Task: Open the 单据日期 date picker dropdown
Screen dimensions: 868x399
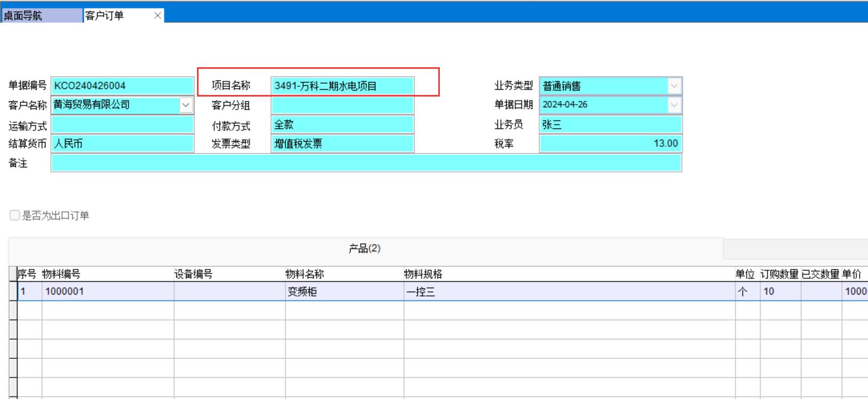Action: coord(674,105)
